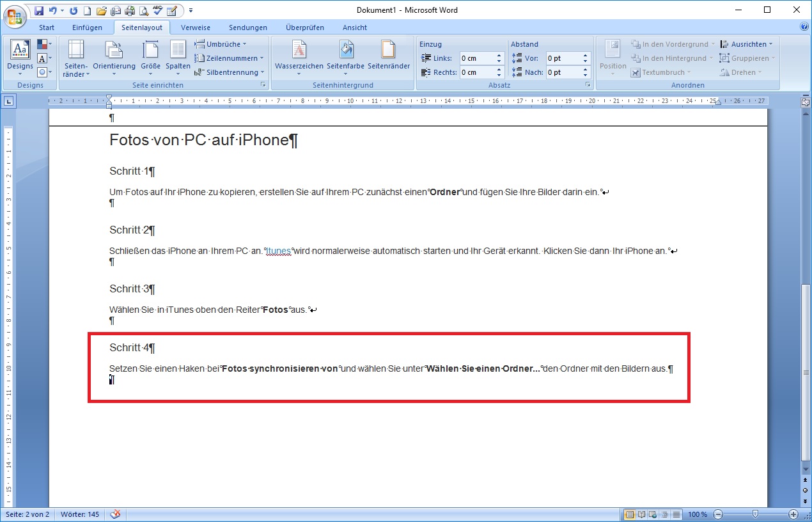
Task: Open the Wasserzeichen watermark menu
Action: (299, 57)
